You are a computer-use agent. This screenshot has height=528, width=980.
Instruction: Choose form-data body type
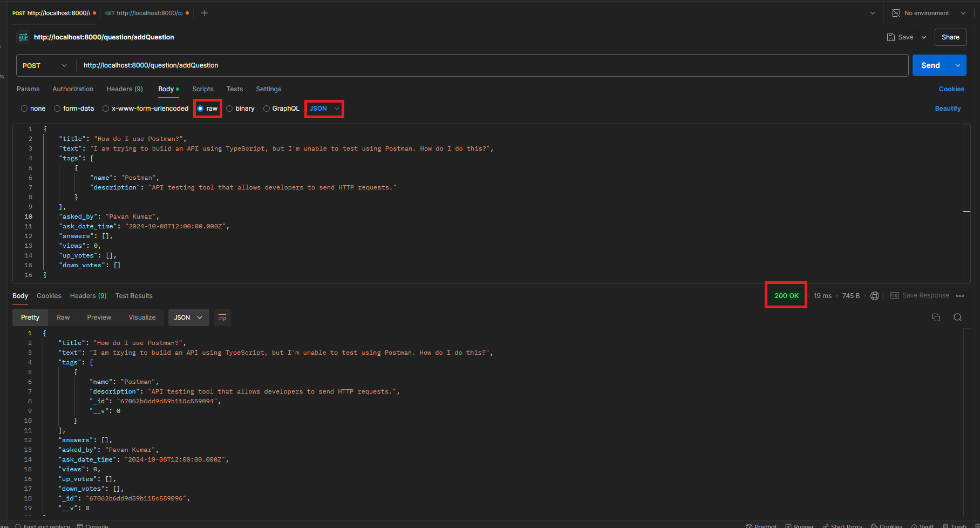point(57,109)
